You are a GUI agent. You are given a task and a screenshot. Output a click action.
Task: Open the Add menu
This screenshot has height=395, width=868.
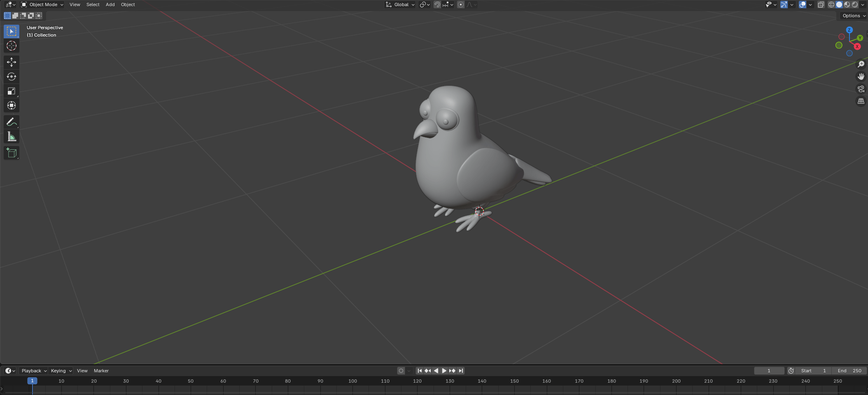(x=110, y=5)
